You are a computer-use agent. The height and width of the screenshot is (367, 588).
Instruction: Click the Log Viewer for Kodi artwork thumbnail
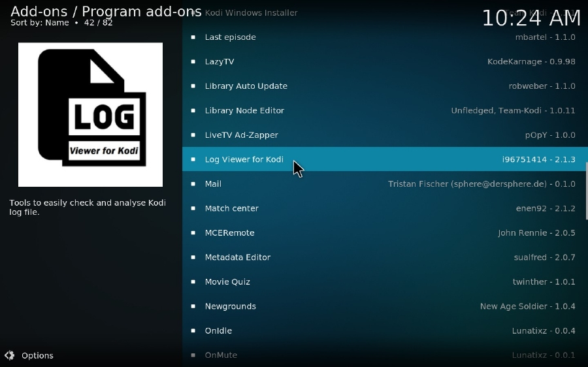(90, 114)
